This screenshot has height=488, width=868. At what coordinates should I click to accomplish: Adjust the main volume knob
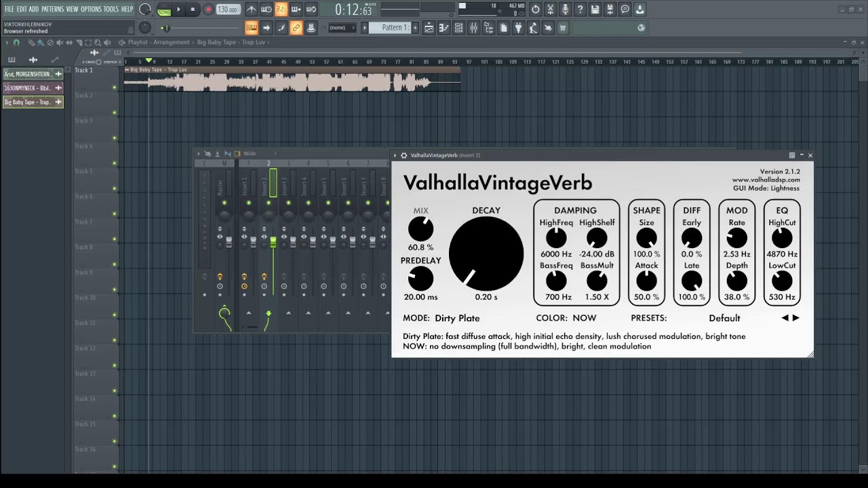pos(145,9)
